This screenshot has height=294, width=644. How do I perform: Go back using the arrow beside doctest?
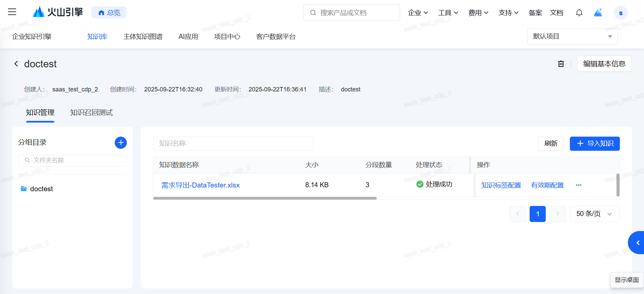tap(16, 64)
